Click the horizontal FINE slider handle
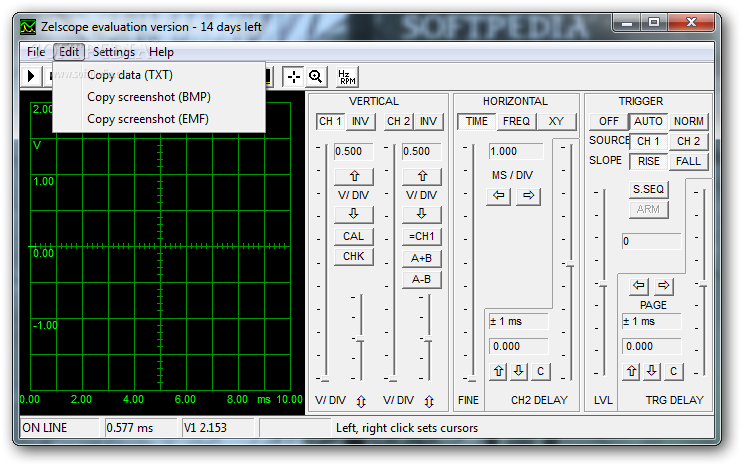 (472, 378)
